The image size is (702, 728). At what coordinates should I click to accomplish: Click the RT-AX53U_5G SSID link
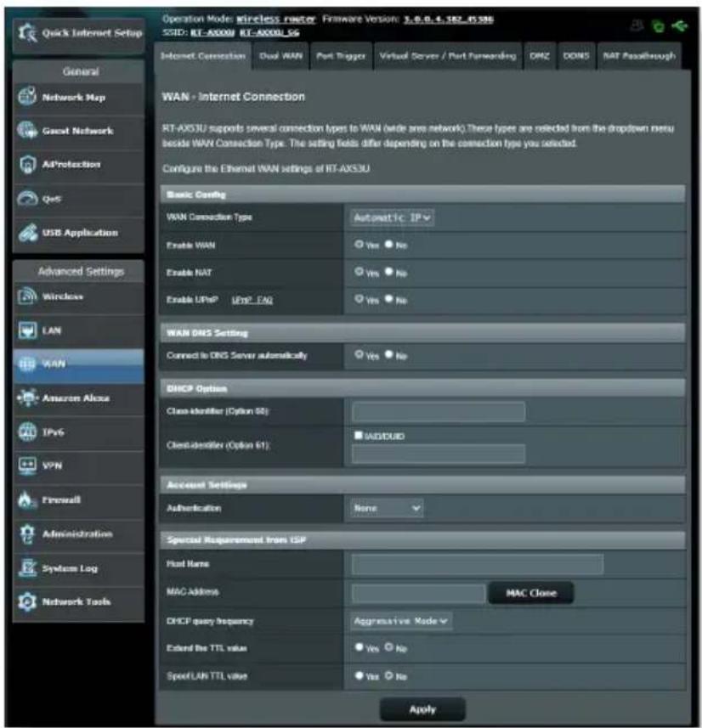coord(269,32)
